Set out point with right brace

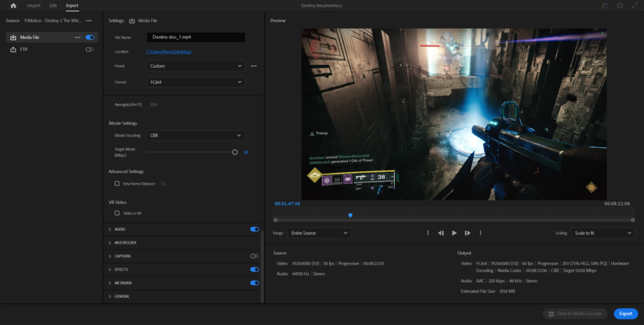(x=480, y=233)
